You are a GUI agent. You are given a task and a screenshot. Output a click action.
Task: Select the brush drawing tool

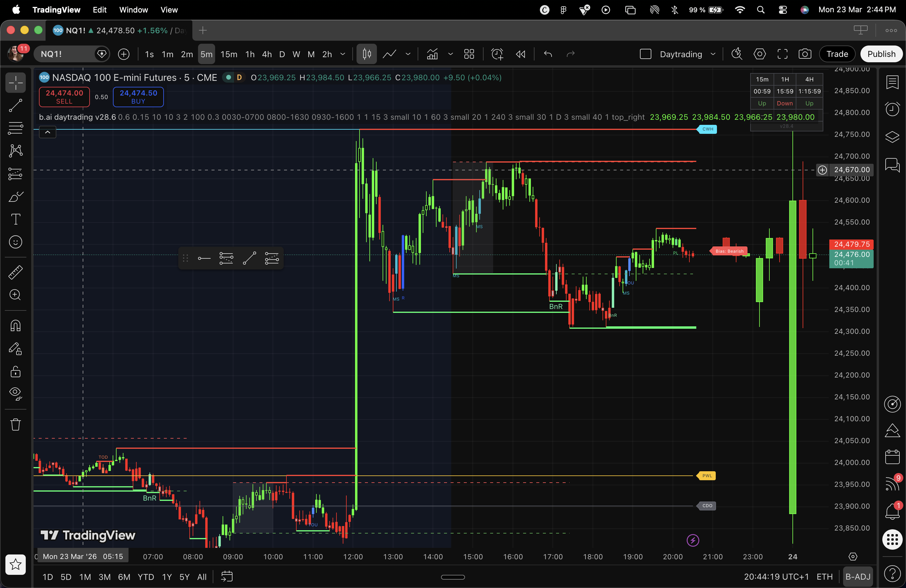[16, 197]
